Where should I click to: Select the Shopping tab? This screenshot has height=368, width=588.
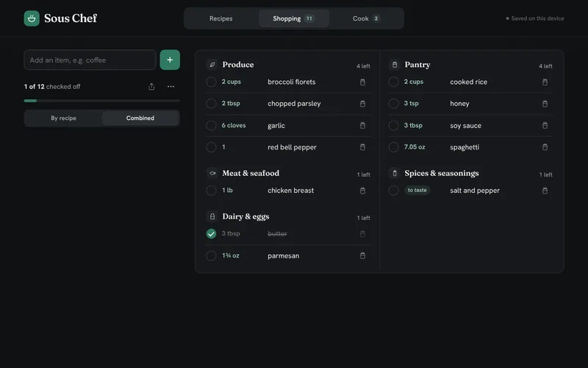(x=293, y=18)
